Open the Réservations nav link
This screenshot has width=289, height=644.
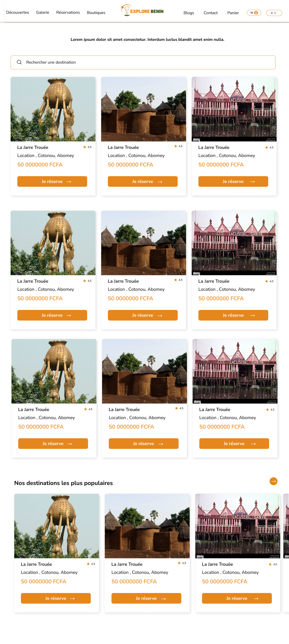point(68,12)
